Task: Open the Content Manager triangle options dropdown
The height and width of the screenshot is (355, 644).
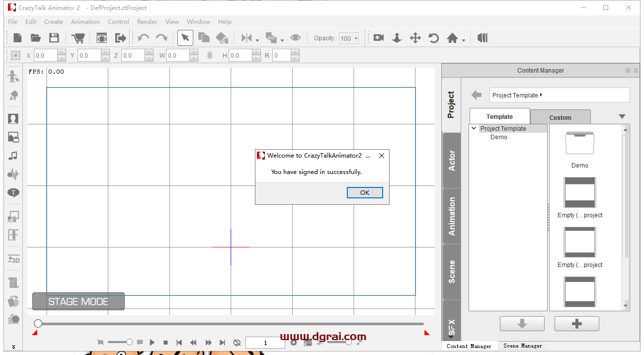Action: point(622,117)
